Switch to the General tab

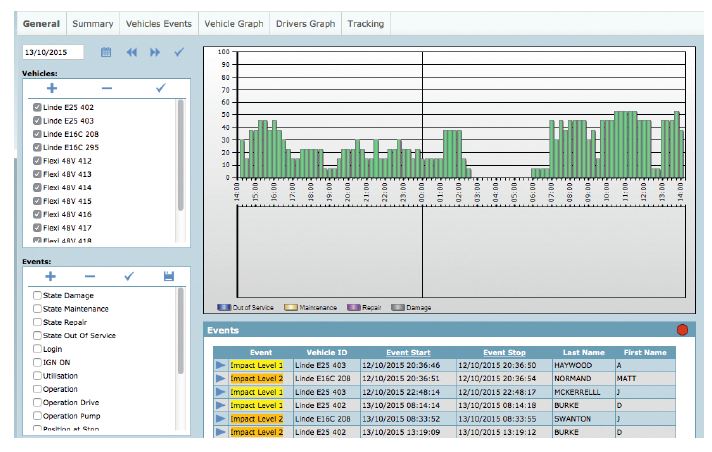coord(41,24)
